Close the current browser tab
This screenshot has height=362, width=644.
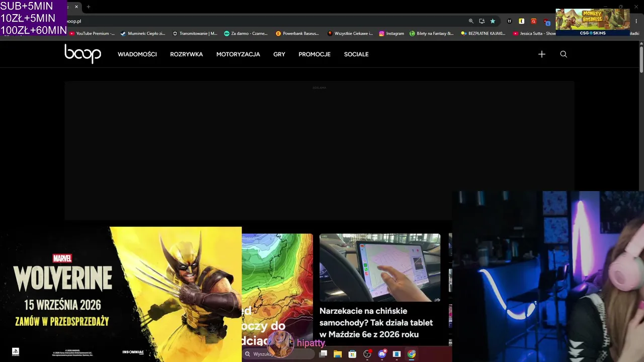pos(76,7)
